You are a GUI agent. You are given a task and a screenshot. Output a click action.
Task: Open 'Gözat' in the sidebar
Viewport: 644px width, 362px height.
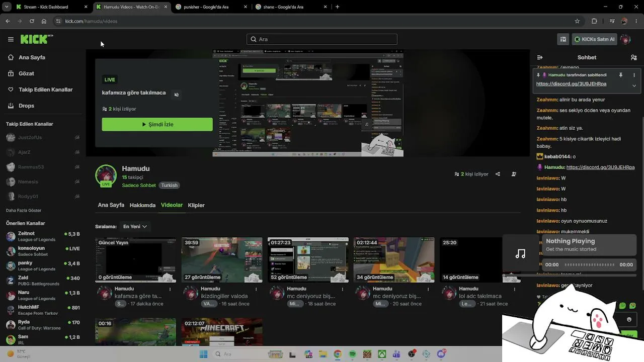coord(26,73)
